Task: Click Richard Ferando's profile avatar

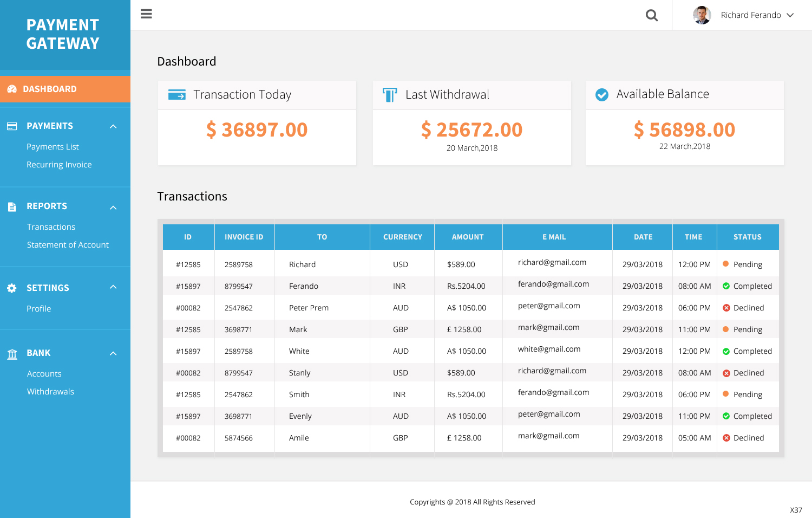Action: pyautogui.click(x=702, y=15)
